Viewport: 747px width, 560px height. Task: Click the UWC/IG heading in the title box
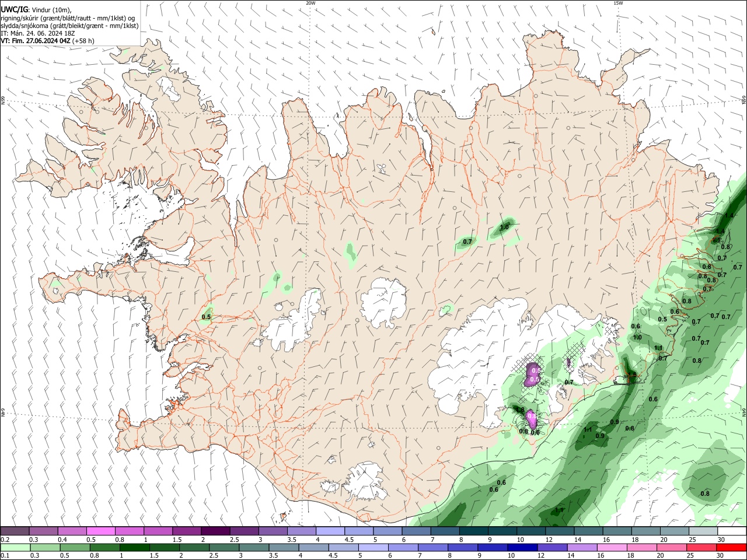[x=14, y=9]
